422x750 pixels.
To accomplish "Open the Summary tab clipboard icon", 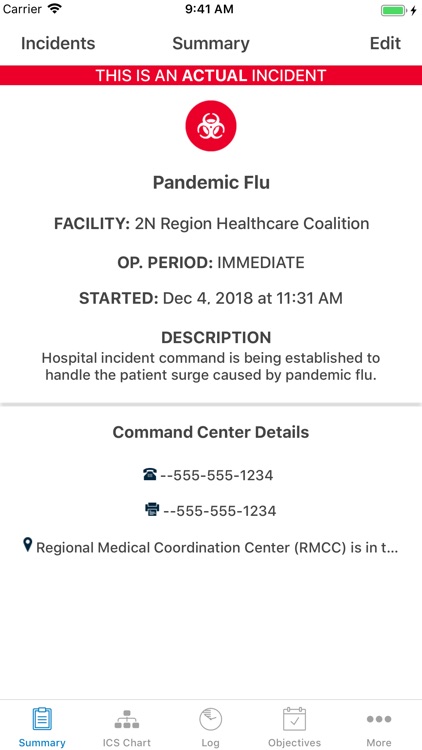I will [x=42, y=719].
